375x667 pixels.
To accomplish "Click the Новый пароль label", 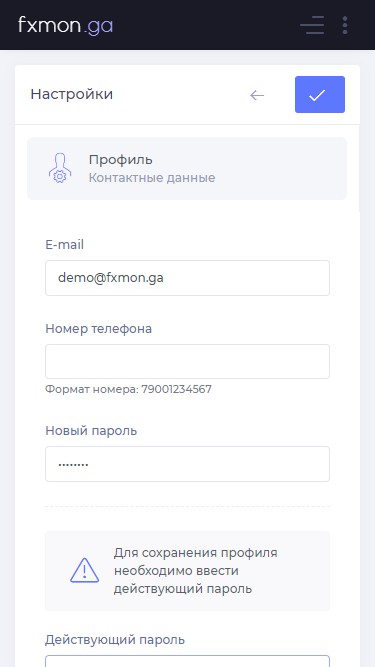I will pyautogui.click(x=91, y=430).
